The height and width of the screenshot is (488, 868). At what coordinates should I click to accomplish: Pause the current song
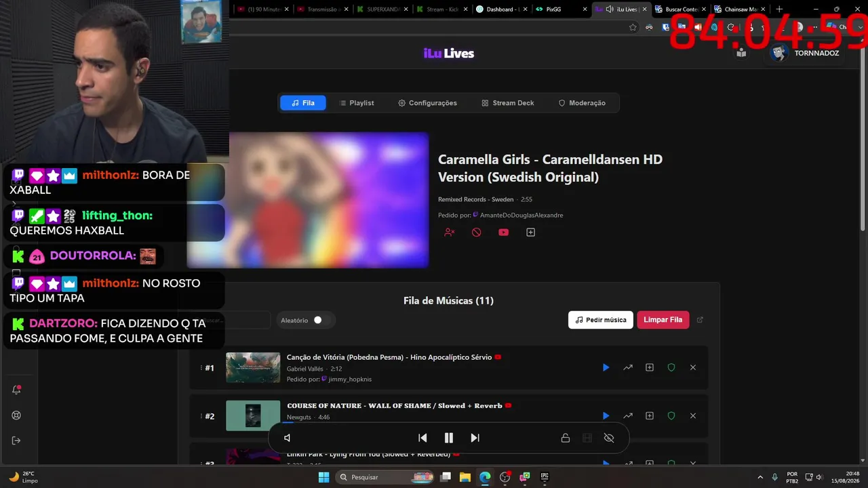click(448, 438)
